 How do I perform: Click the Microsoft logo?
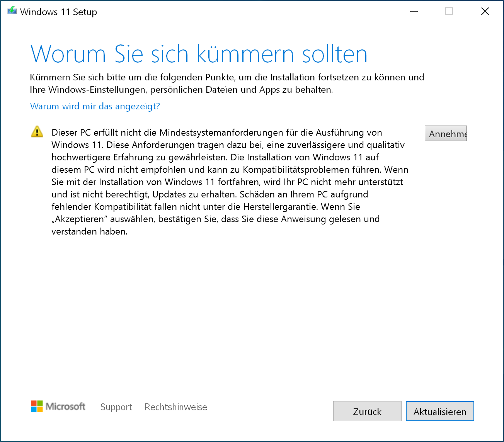(58, 406)
